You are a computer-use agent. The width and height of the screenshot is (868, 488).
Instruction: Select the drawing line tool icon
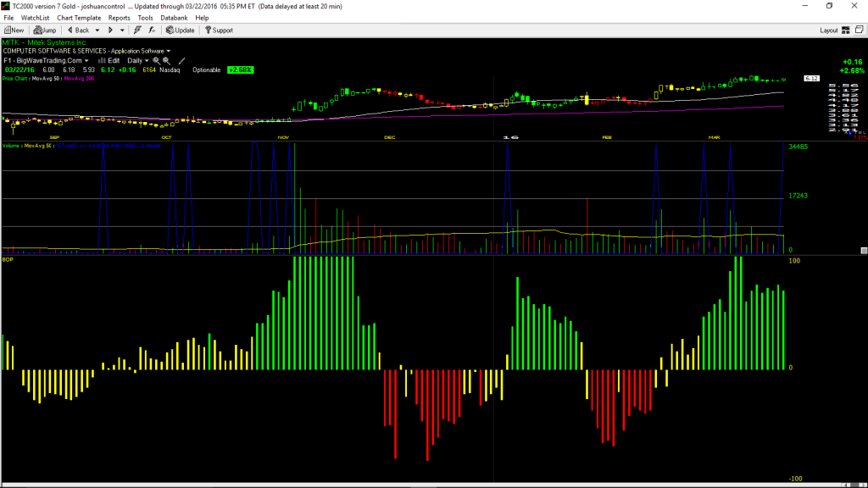click(x=181, y=61)
